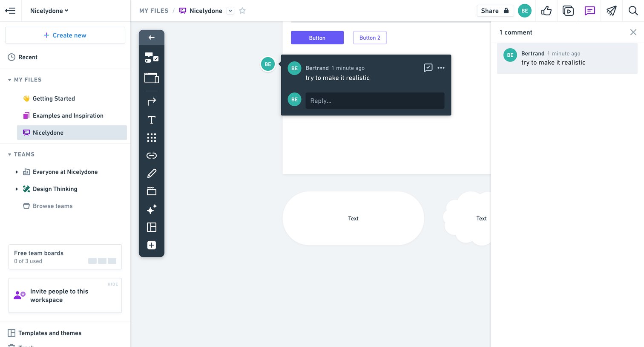The image size is (644, 347).
Task: Click the BE user avatar in top bar
Action: (525, 11)
